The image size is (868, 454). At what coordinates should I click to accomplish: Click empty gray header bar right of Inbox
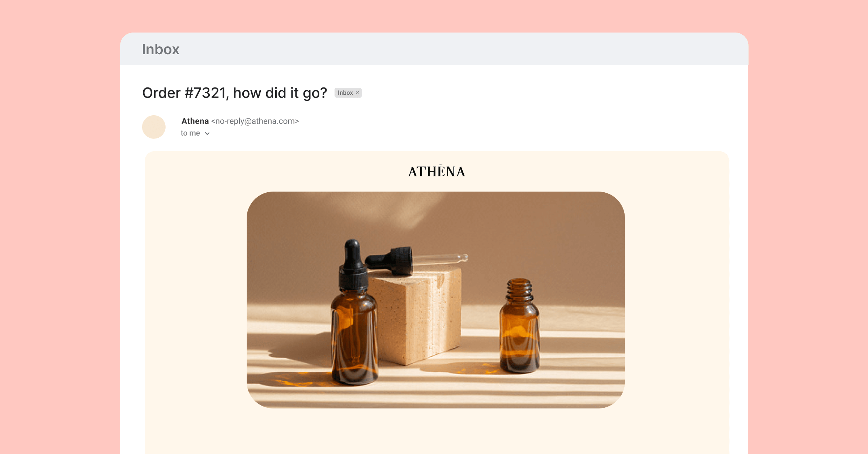click(463, 49)
